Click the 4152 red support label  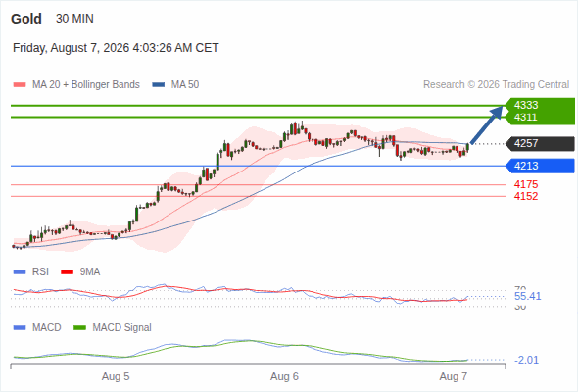[x=526, y=196]
